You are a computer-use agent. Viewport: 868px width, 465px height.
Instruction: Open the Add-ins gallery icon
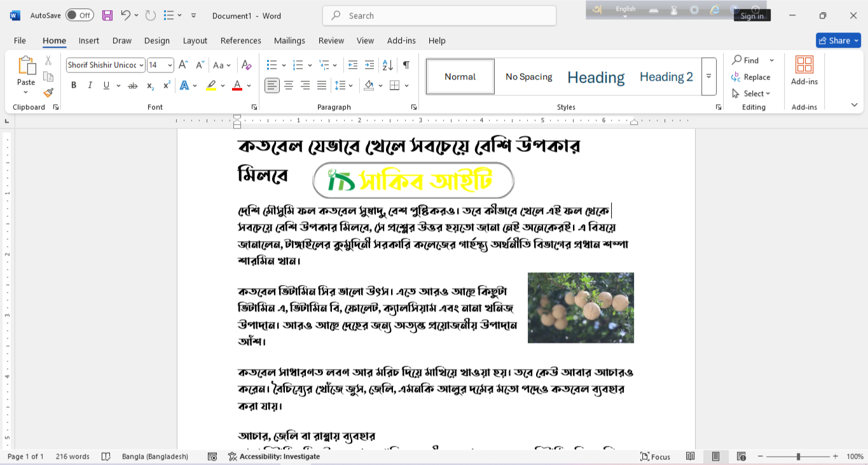(804, 65)
